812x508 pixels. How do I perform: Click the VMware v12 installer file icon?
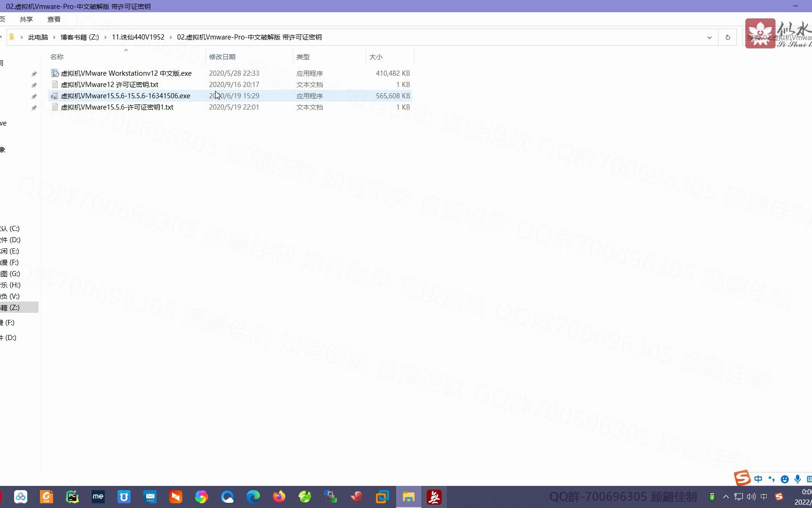pos(55,73)
